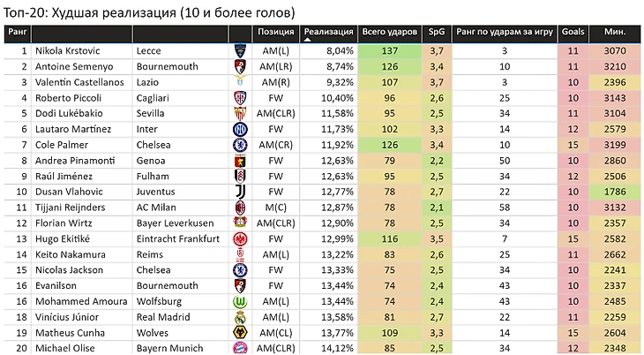Select the Wolfsburg green crest

pyautogui.click(x=240, y=301)
